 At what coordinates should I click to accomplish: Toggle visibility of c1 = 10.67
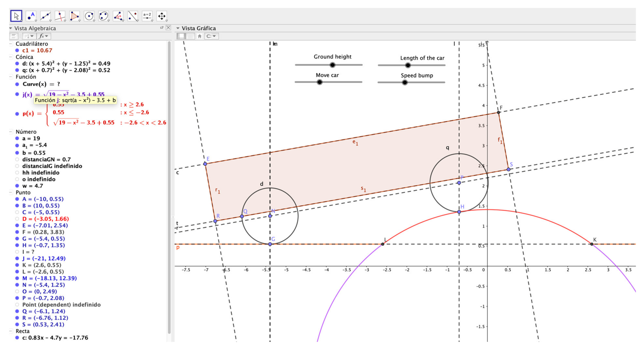[x=17, y=50]
